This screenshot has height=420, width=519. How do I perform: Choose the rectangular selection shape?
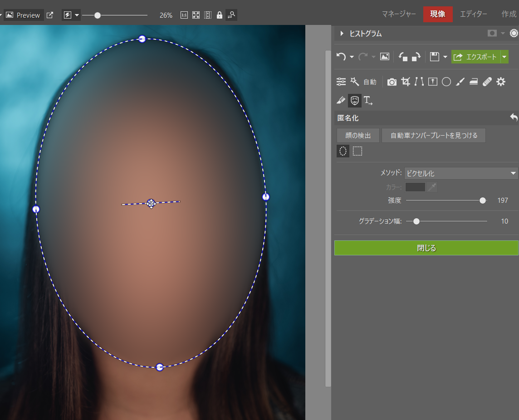(357, 151)
